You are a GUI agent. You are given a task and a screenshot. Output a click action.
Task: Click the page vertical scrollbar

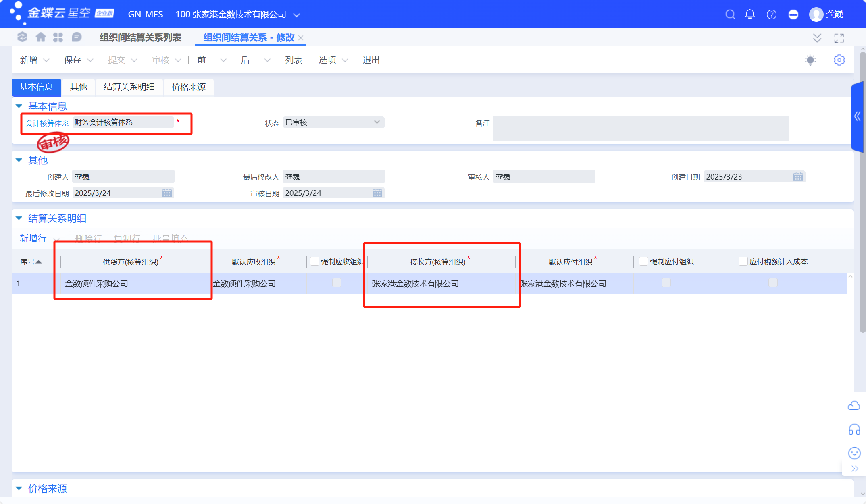[x=862, y=192]
